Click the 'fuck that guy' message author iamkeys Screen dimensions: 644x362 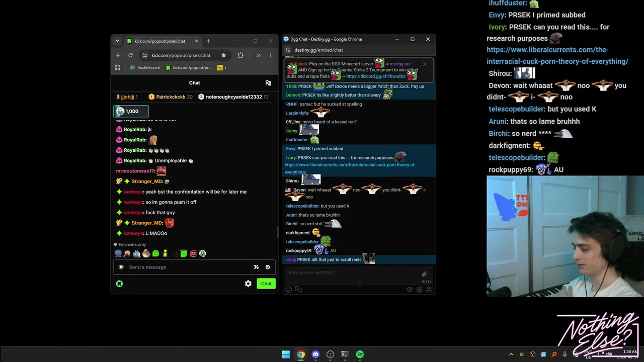pyautogui.click(x=133, y=213)
